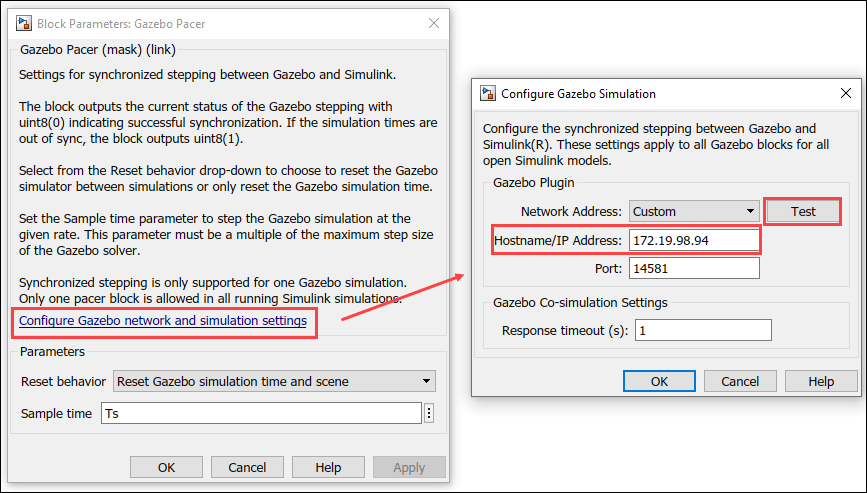Viewport: 867px width, 493px height.
Task: Click the Sample time text field
Action: 261,413
